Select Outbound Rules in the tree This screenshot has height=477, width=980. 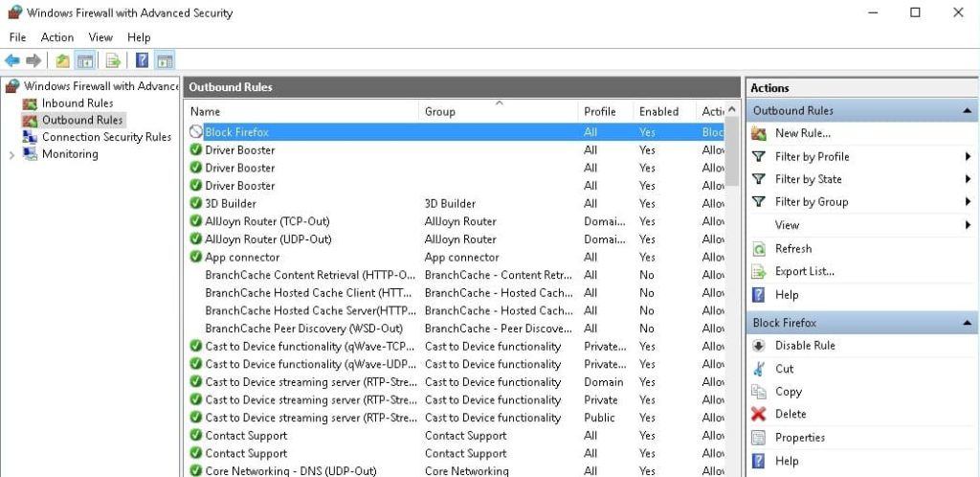coord(82,120)
